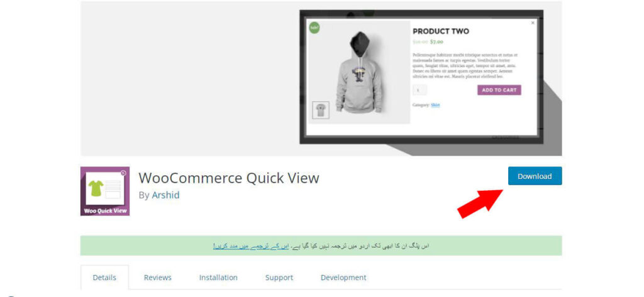
Task: Click the blue Download button
Action: pos(535,176)
